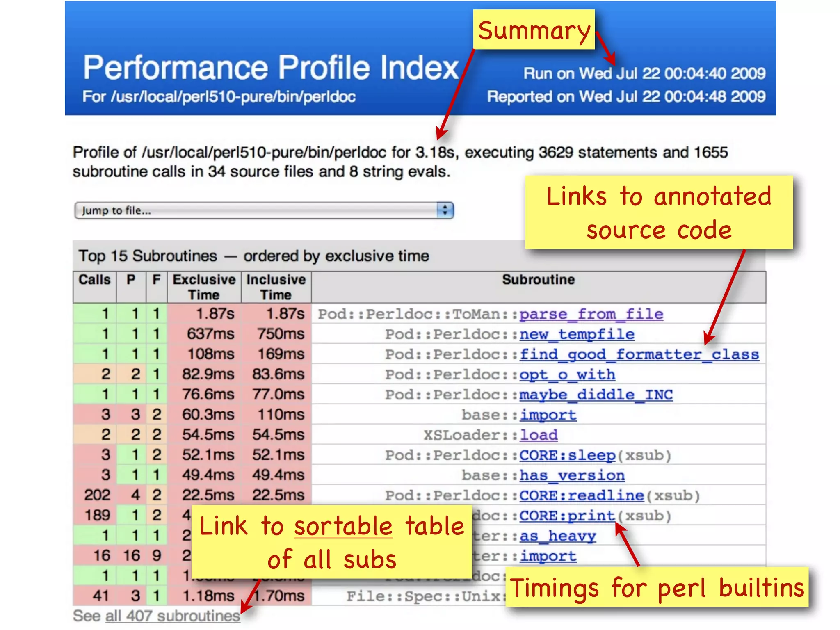Screen dimensions: 840x630
Task: Click 'For /usr/local/perl510-pure/bin/perldoc' subtitle
Action: tap(219, 97)
